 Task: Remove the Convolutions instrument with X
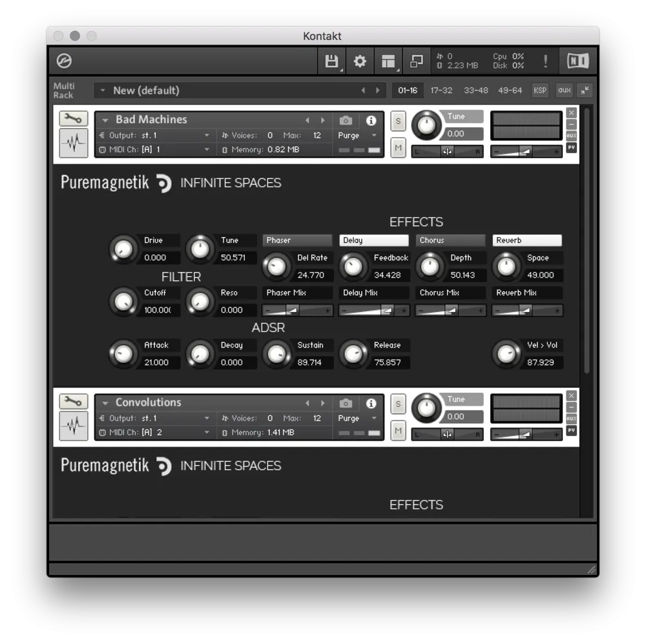tap(572, 396)
